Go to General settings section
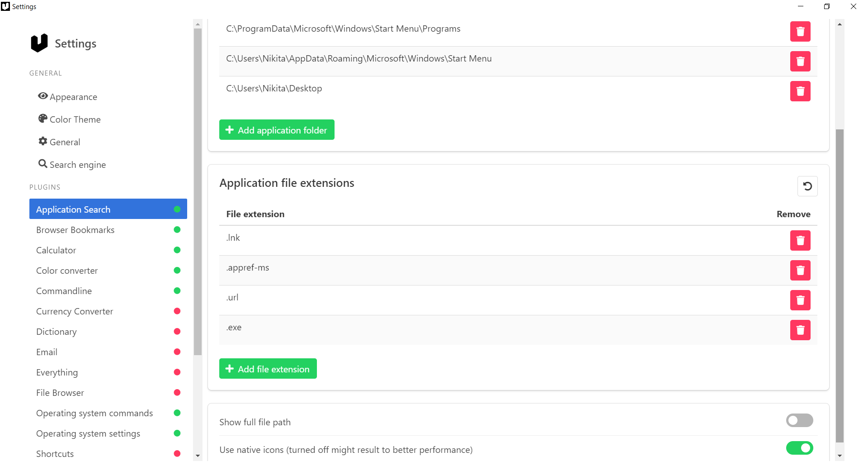The height and width of the screenshot is (466, 868). point(59,142)
